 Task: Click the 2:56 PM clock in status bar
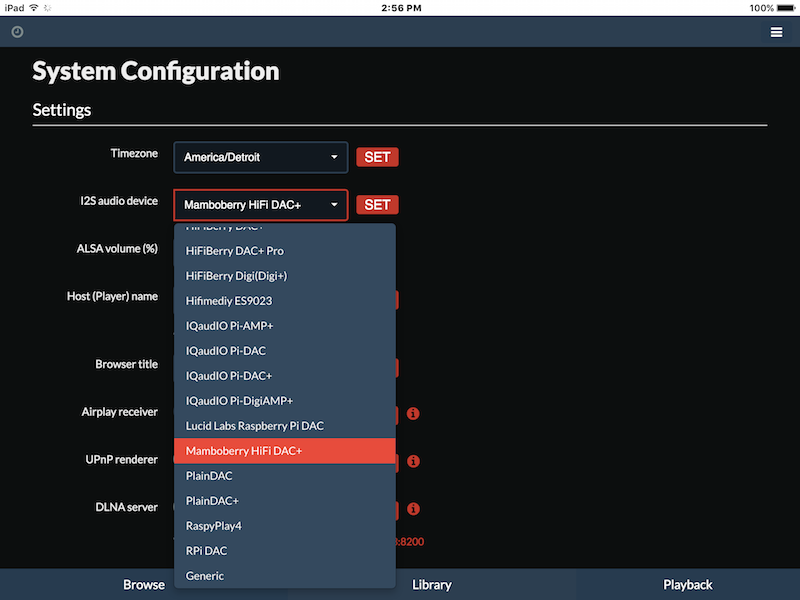click(402, 8)
